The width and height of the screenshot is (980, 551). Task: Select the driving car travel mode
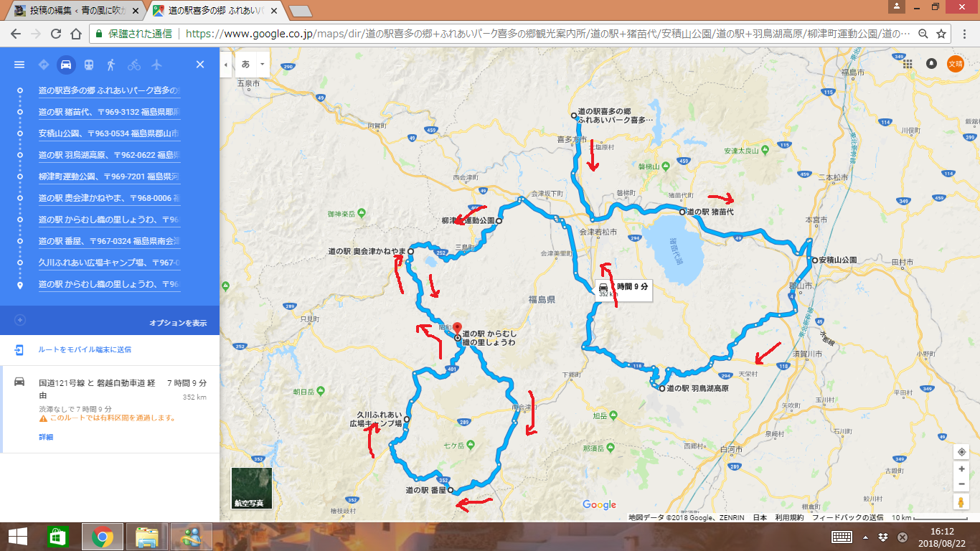pos(65,65)
